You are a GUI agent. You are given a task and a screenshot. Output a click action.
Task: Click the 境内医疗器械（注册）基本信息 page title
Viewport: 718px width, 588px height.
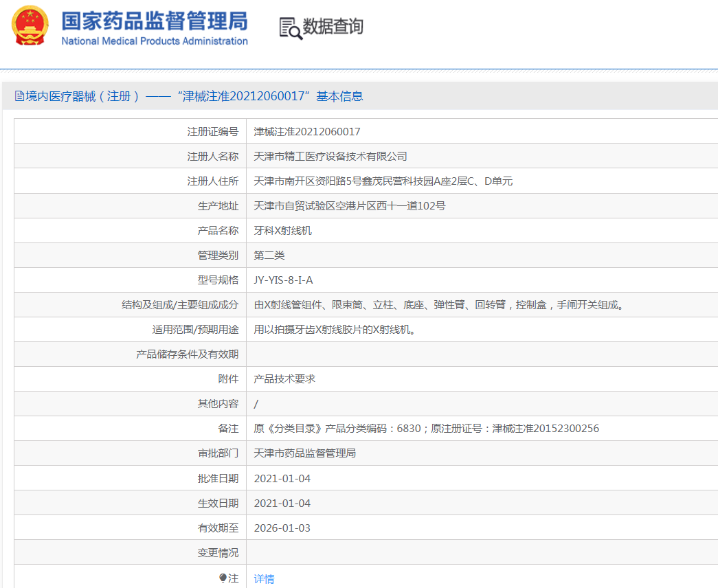pos(194,96)
